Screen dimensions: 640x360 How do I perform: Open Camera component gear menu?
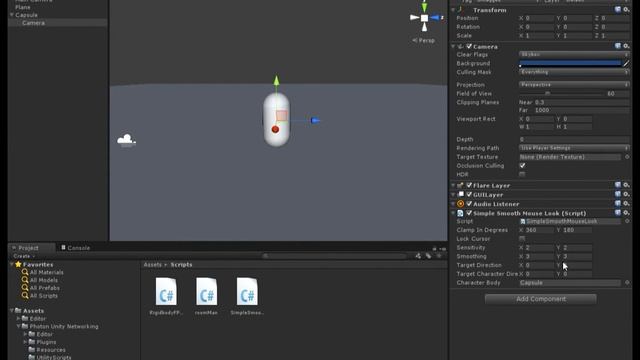click(626, 46)
